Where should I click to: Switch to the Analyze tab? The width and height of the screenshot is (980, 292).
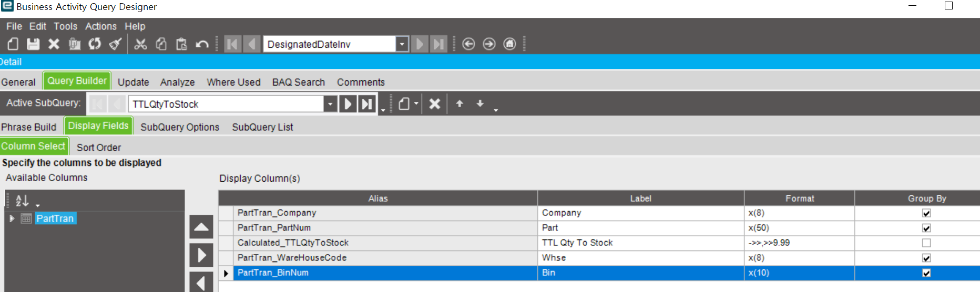[x=178, y=82]
